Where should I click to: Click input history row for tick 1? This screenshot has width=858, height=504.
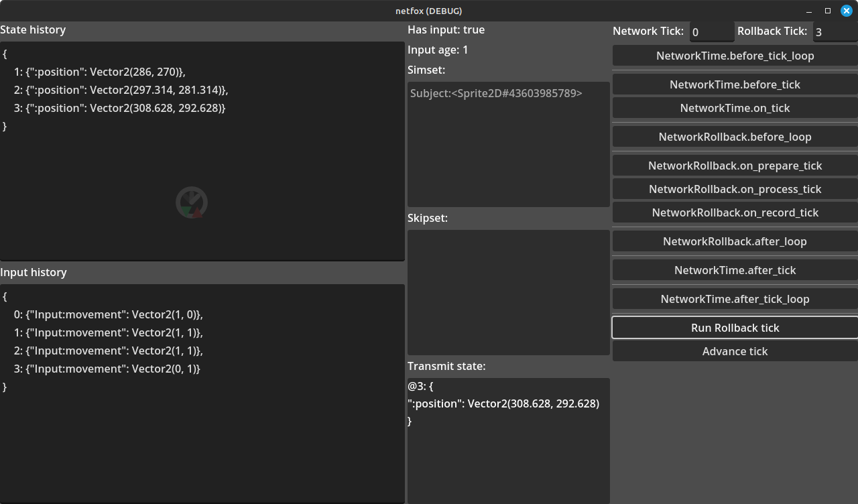coord(108,332)
